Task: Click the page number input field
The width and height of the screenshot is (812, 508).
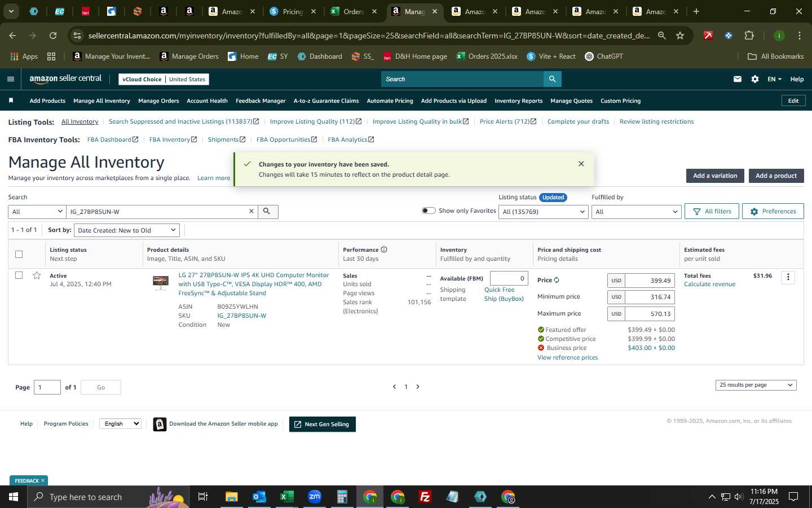Action: pyautogui.click(x=47, y=387)
